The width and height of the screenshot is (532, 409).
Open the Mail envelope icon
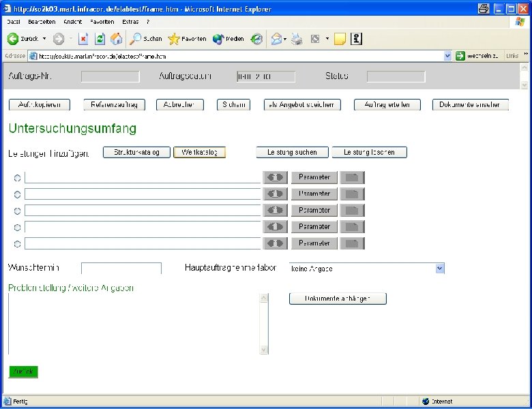coord(276,39)
